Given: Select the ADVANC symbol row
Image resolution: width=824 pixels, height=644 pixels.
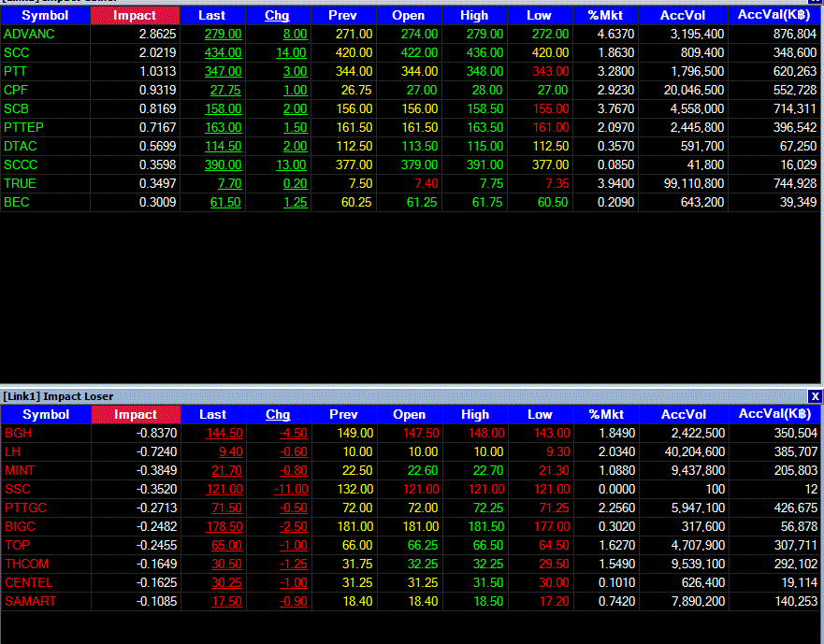Looking at the screenshot, I should tap(29, 35).
